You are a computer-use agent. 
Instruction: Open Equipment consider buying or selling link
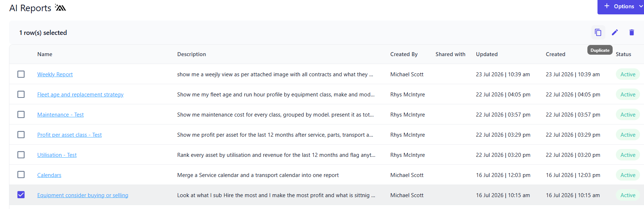(83, 195)
